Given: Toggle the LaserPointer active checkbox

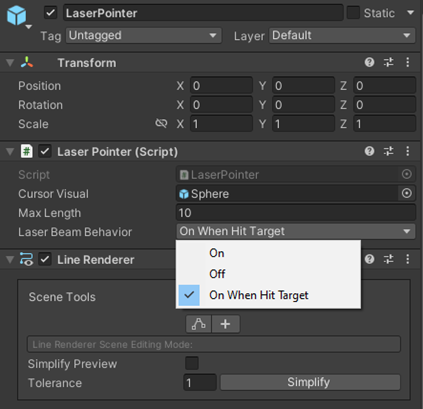Looking at the screenshot, I should [x=51, y=13].
